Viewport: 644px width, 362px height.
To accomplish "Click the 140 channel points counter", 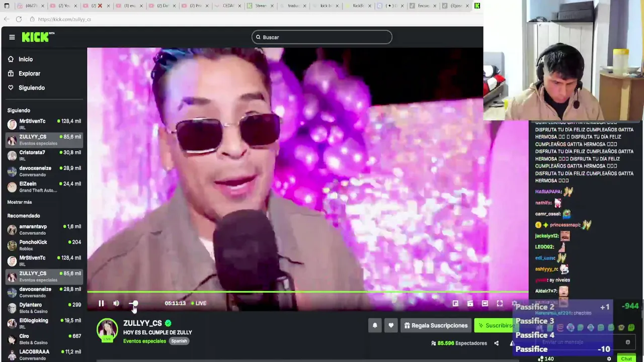I will point(546,359).
